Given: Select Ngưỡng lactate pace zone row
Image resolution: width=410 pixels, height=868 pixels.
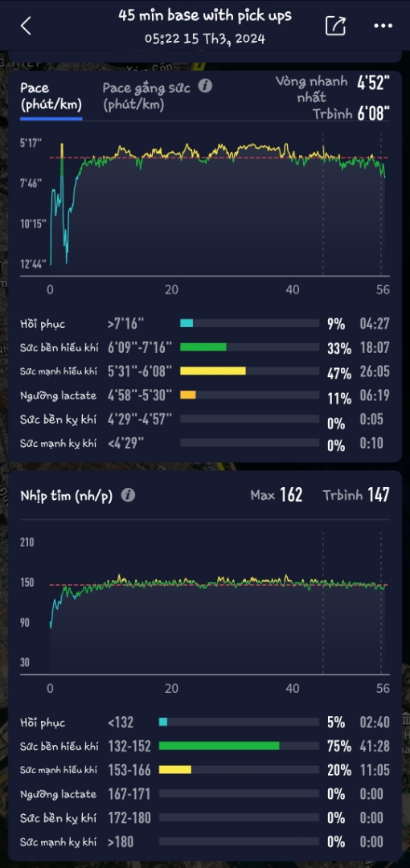Looking at the screenshot, I should click(x=205, y=395).
